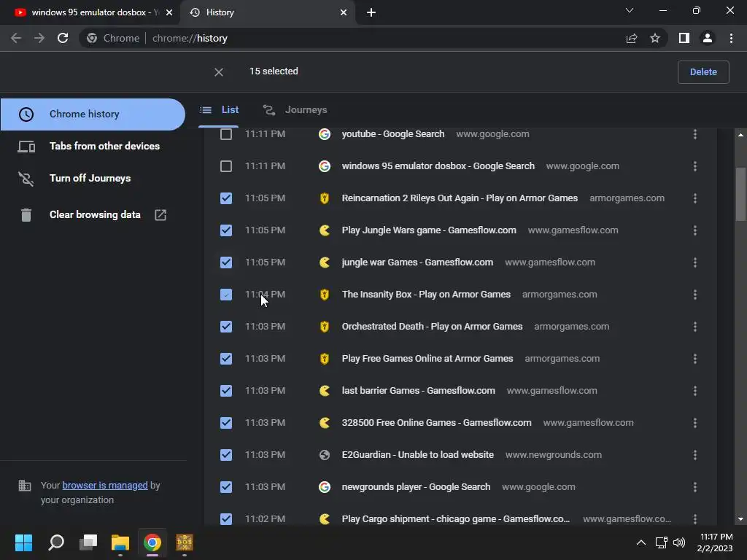Viewport: 747px width, 560px height.
Task: Open newgrounds player - Google Search link
Action: (416, 487)
